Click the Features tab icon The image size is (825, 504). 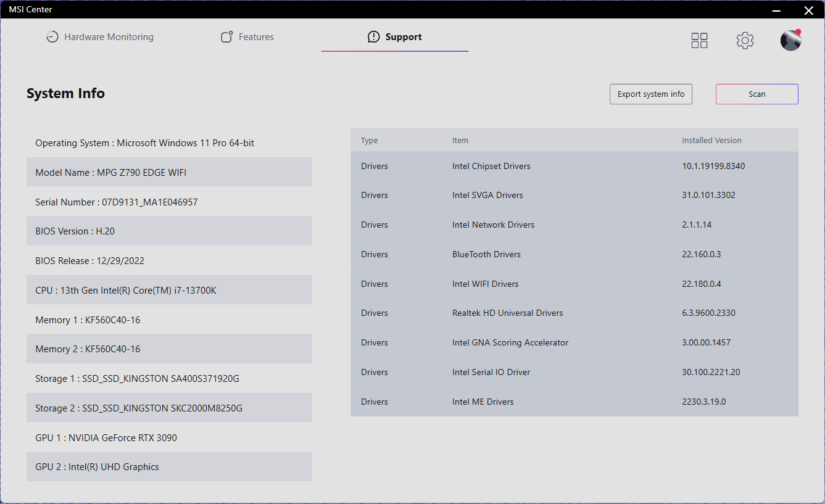click(x=227, y=37)
